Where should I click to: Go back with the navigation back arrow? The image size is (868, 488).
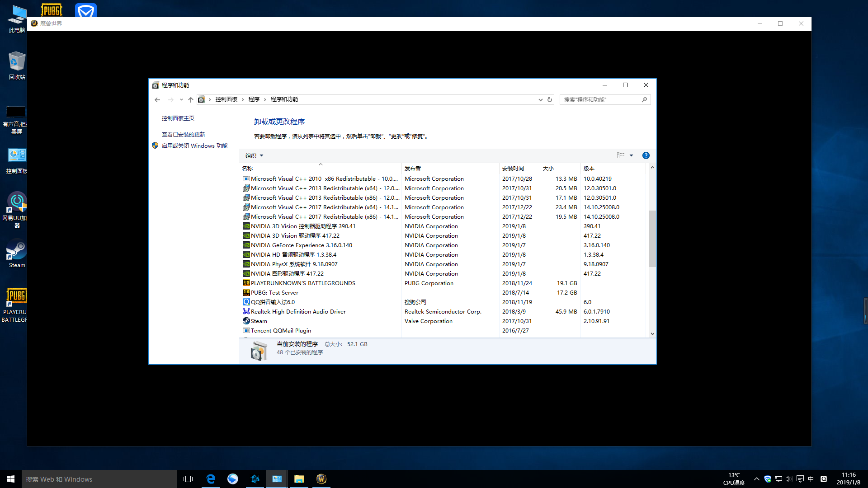pos(157,99)
